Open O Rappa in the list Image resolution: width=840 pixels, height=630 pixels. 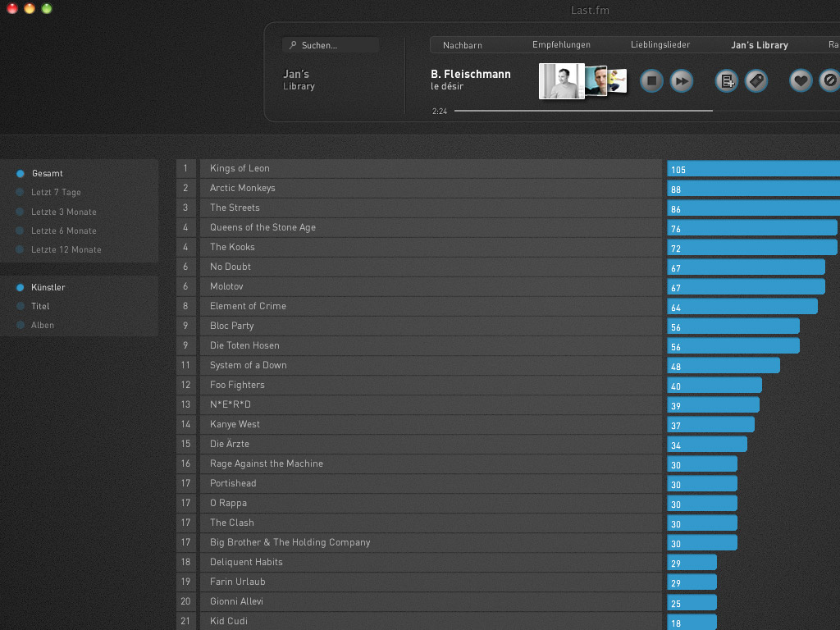(431, 503)
